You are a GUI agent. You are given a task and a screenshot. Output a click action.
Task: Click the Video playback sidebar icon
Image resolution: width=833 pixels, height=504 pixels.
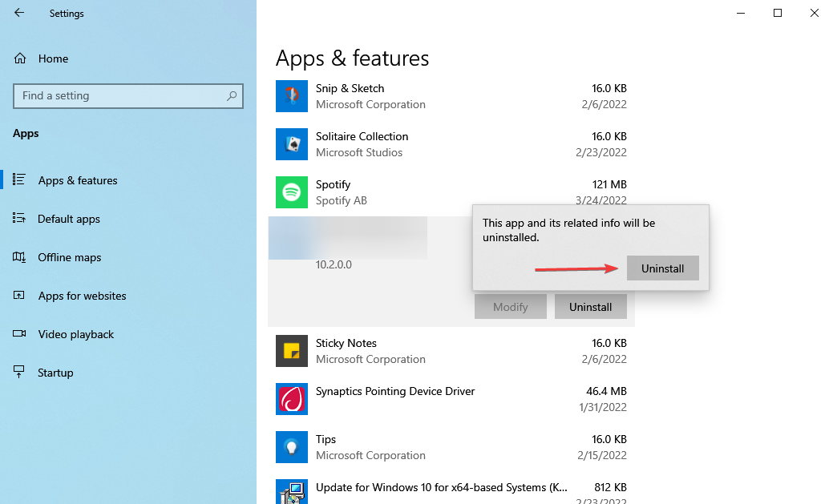point(19,334)
